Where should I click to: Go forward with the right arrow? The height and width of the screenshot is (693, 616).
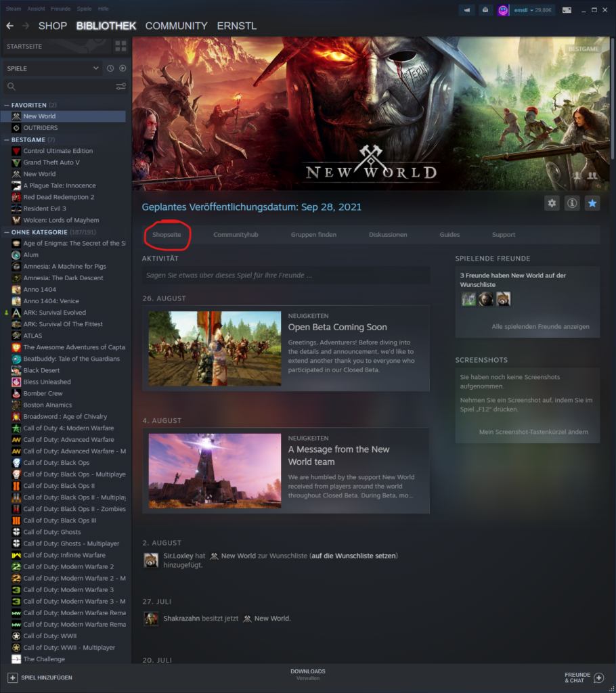(26, 26)
